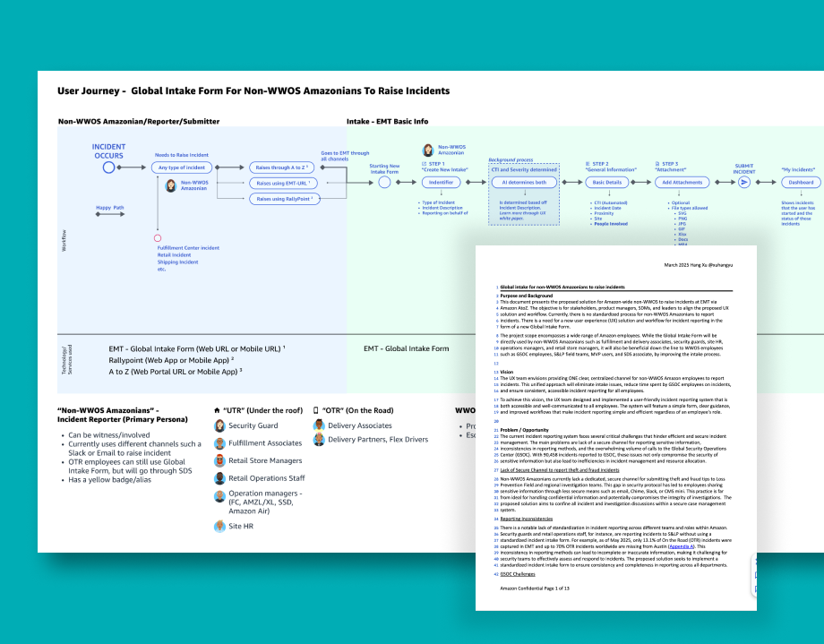This screenshot has width=824, height=644.
Task: Click the EMT - Global Intake Form (Web URL) line
Action: tap(197, 348)
